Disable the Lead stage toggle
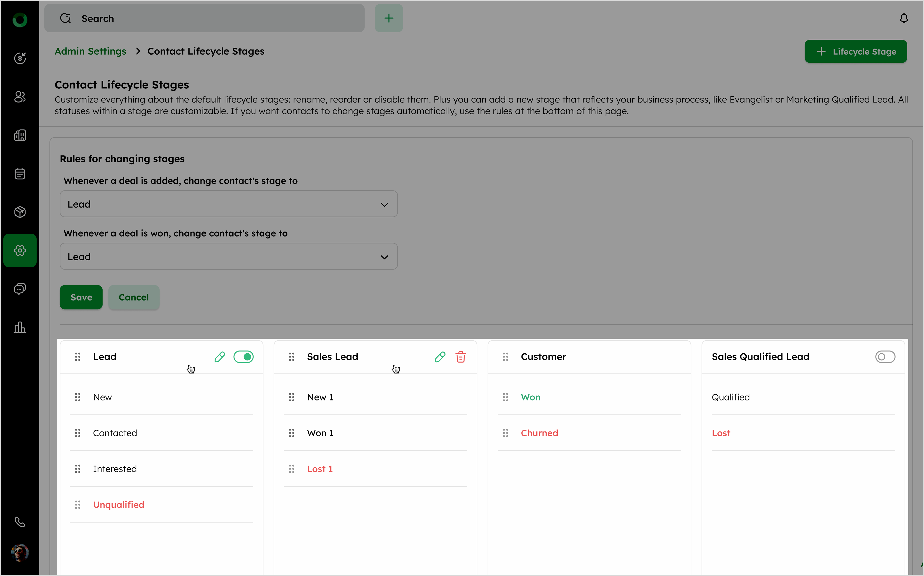This screenshot has height=576, width=924. click(243, 357)
